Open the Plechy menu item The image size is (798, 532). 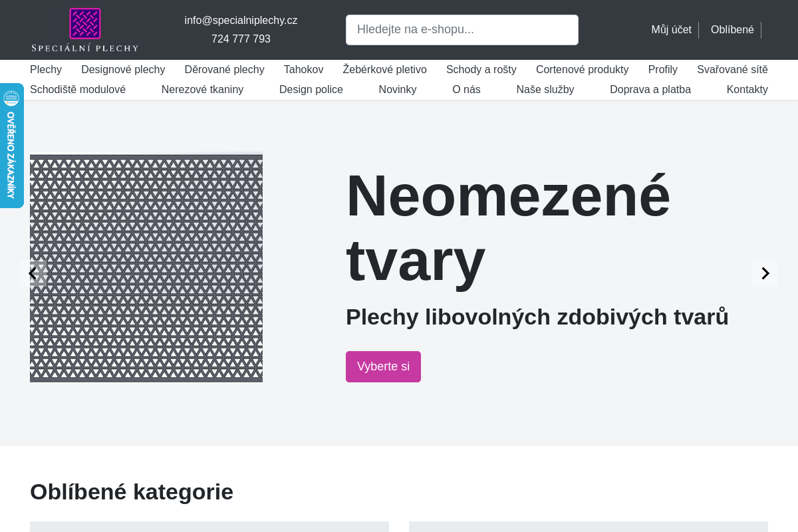point(46,70)
